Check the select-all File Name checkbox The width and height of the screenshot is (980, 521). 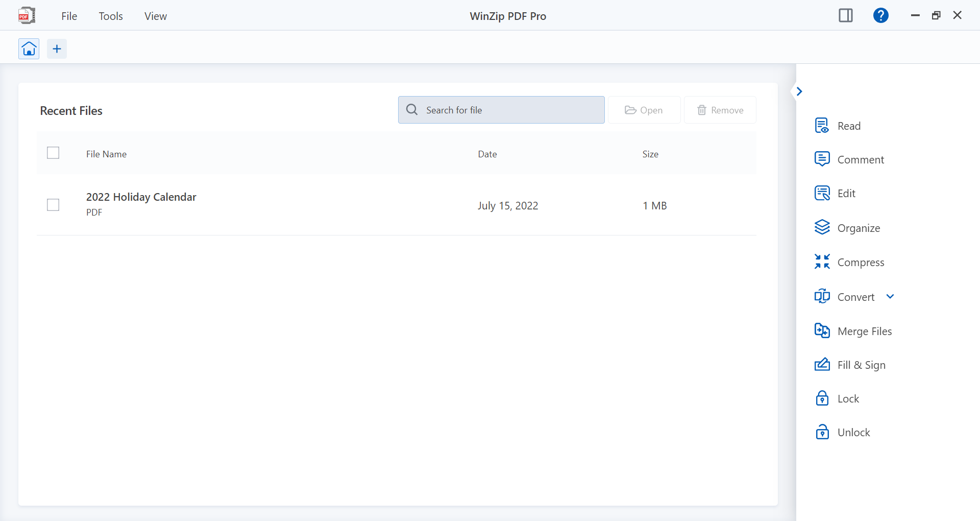click(x=53, y=152)
